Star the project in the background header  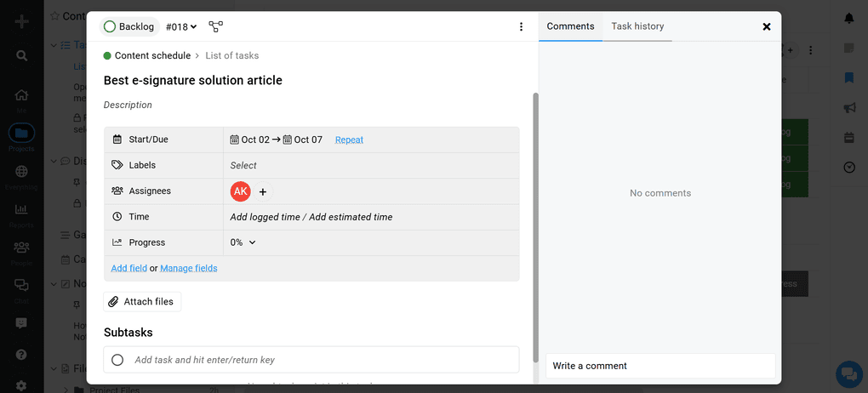pyautogui.click(x=54, y=16)
